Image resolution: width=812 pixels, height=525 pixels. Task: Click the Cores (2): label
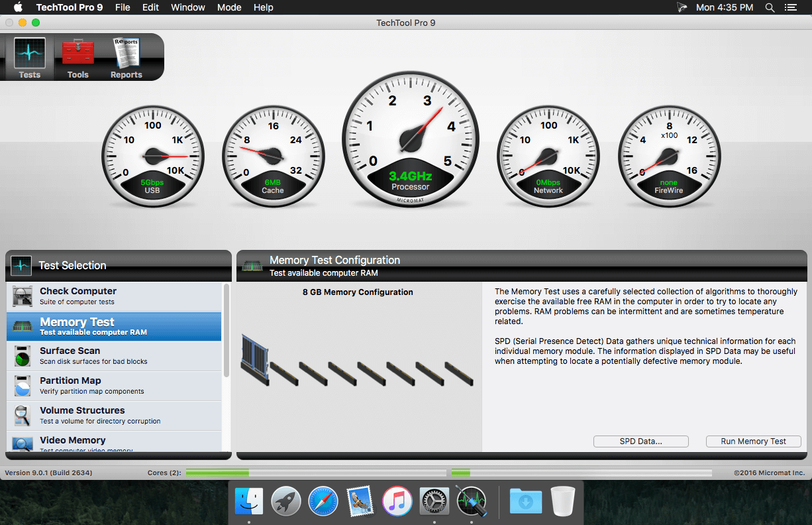click(164, 473)
